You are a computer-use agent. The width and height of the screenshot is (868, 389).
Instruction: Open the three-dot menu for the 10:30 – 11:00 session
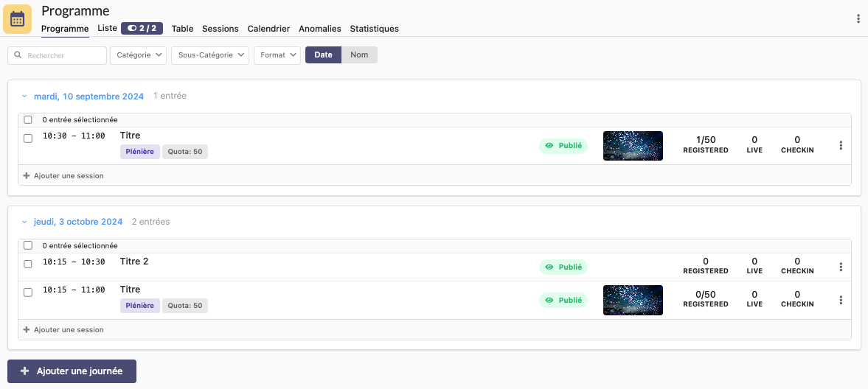pos(841,146)
